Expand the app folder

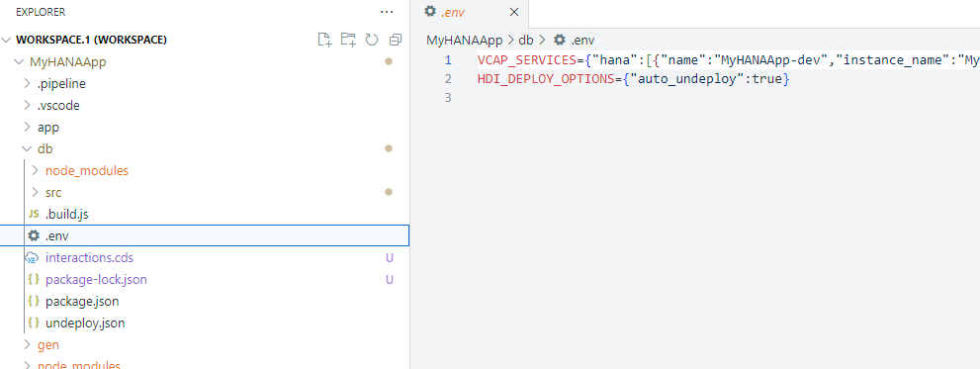click(x=27, y=127)
